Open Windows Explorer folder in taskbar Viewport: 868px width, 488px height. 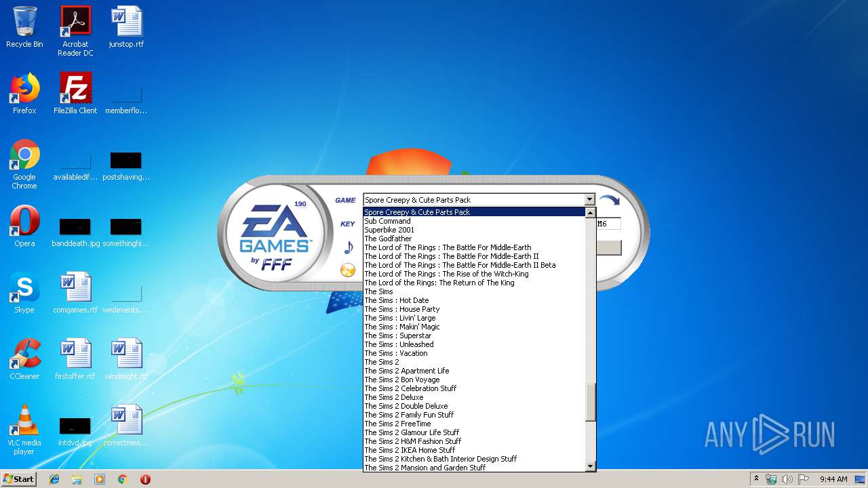pos(77,479)
